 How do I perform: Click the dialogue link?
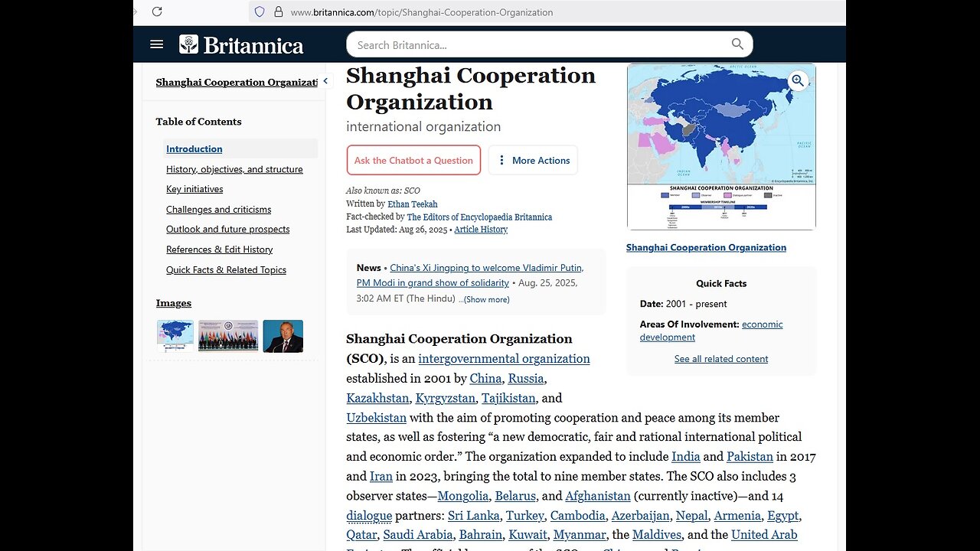click(369, 516)
